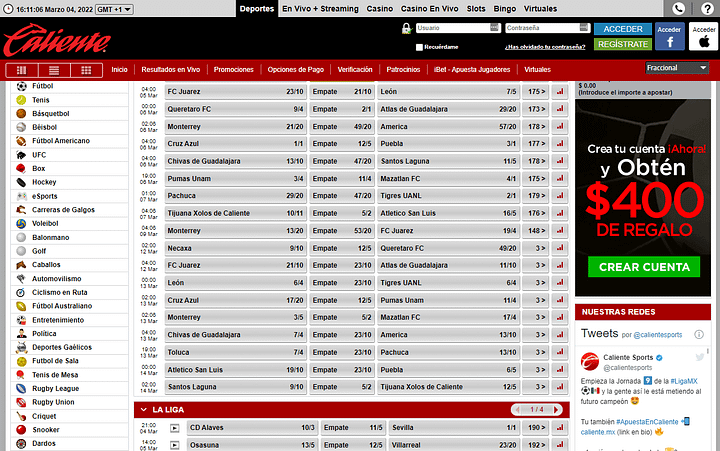Bet on Empate 49/20 for Monterrey vs America

[342, 127]
